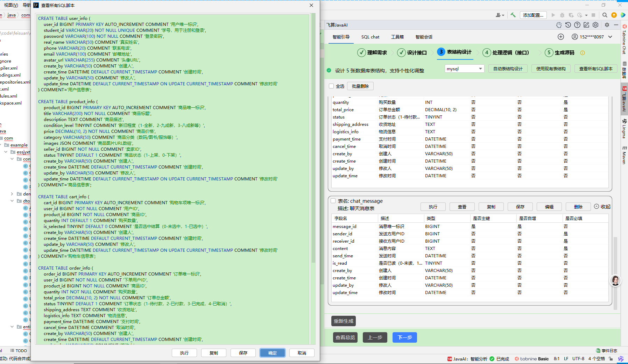
Task: Tick the chat_message table checkbox
Action: [x=333, y=201]
